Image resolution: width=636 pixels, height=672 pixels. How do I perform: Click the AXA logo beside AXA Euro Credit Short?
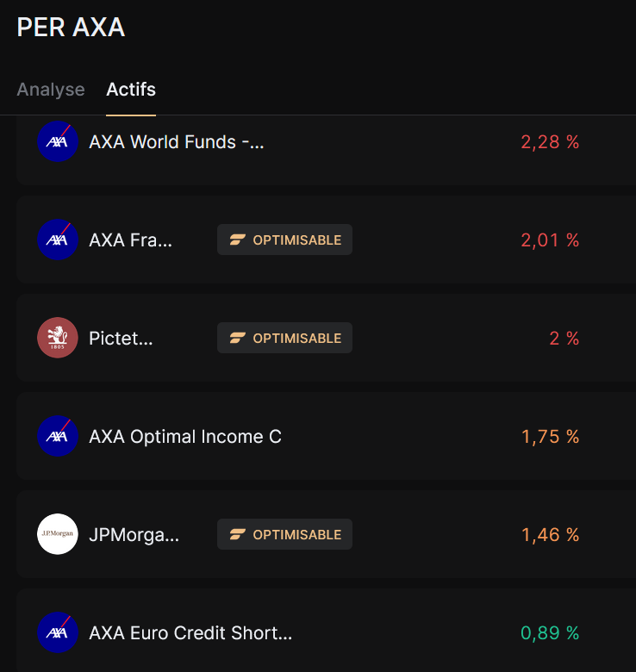pos(58,632)
